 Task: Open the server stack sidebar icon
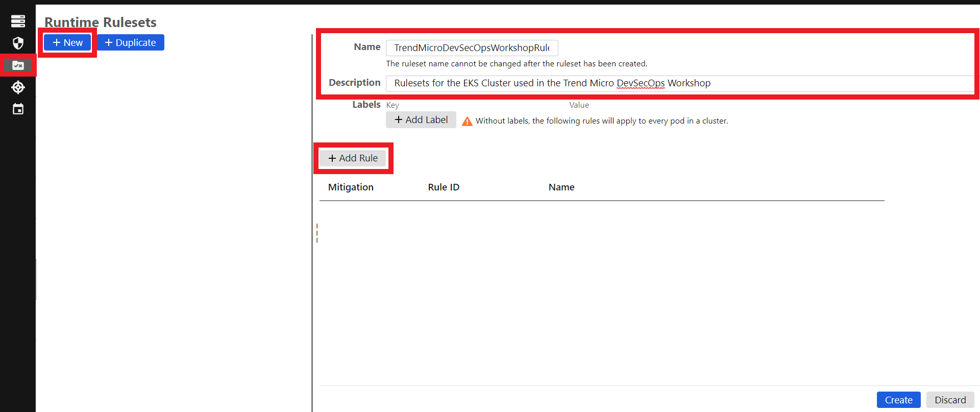[x=18, y=21]
